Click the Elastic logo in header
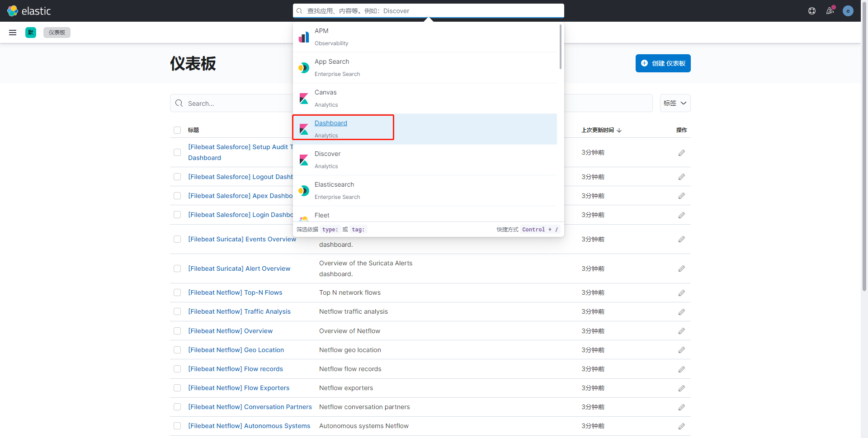Viewport: 868px width, 438px height. coord(29,11)
